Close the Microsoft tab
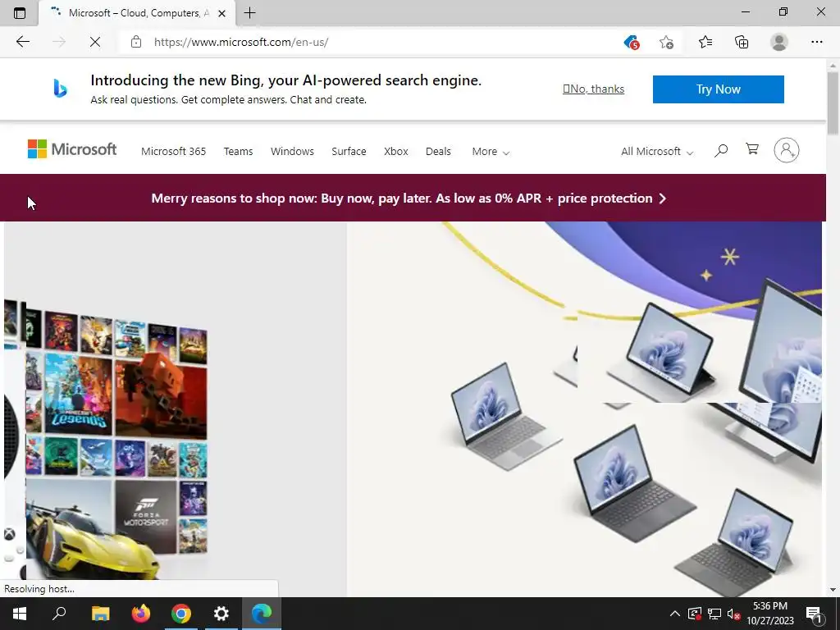Image resolution: width=840 pixels, height=630 pixels. coord(221,13)
